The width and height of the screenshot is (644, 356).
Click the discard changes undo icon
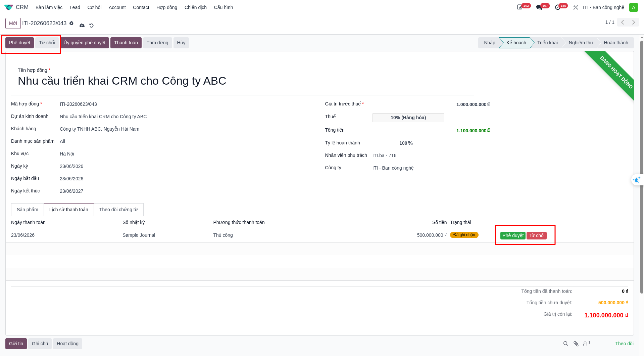pos(91,25)
